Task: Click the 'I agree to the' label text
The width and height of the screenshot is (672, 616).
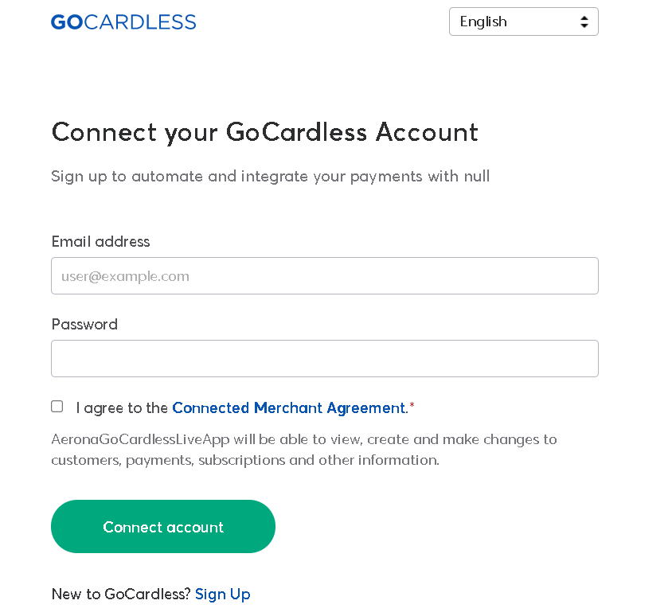Action: pyautogui.click(x=122, y=408)
